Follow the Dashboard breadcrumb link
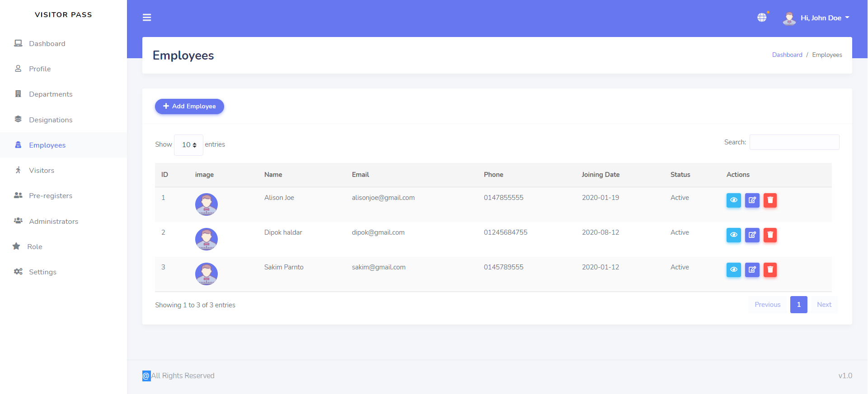 click(x=787, y=55)
